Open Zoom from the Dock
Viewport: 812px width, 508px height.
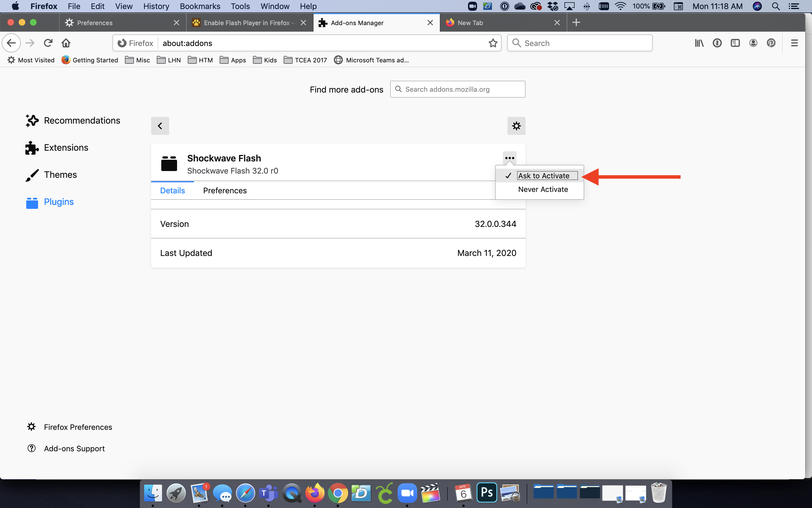point(407,493)
